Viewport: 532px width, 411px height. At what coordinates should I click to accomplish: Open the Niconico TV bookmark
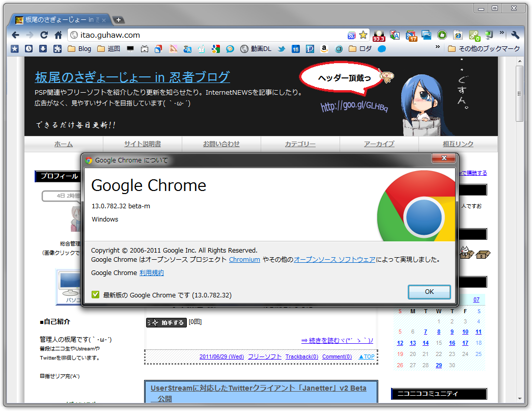[x=145, y=49]
